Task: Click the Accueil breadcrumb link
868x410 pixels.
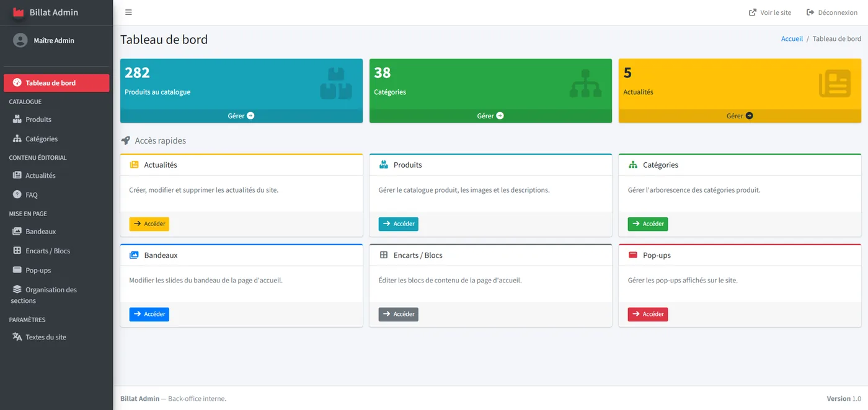Action: coord(792,38)
